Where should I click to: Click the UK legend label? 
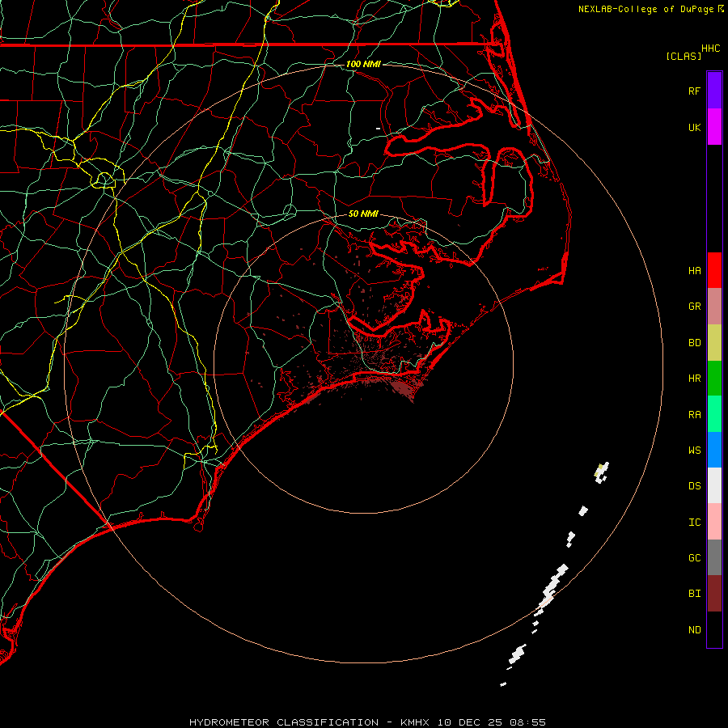click(694, 127)
